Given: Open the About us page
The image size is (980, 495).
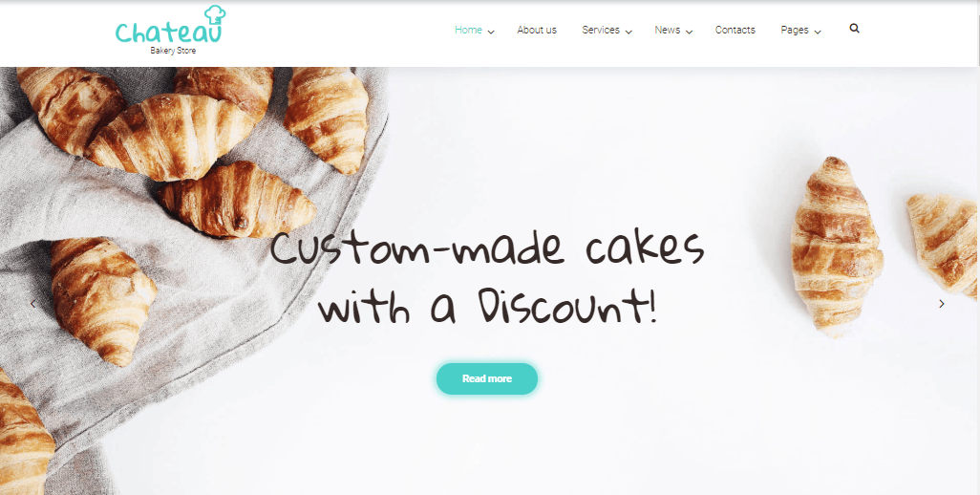Looking at the screenshot, I should coord(537,30).
